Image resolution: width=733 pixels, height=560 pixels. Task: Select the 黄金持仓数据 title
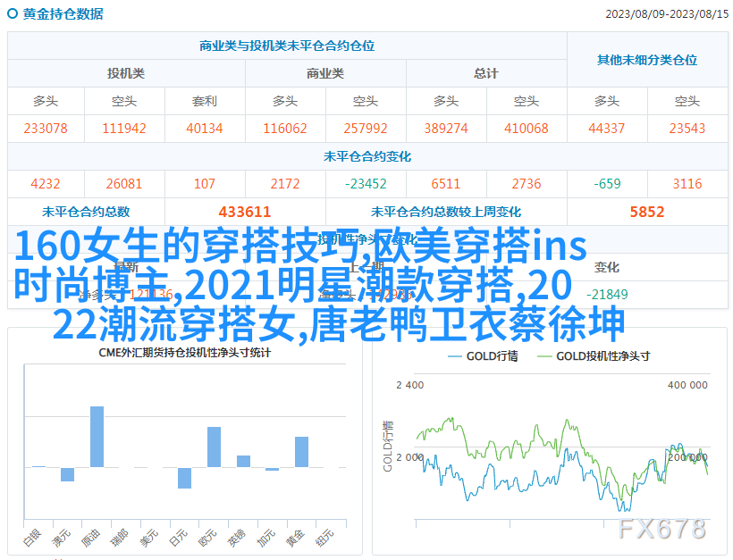[63, 14]
